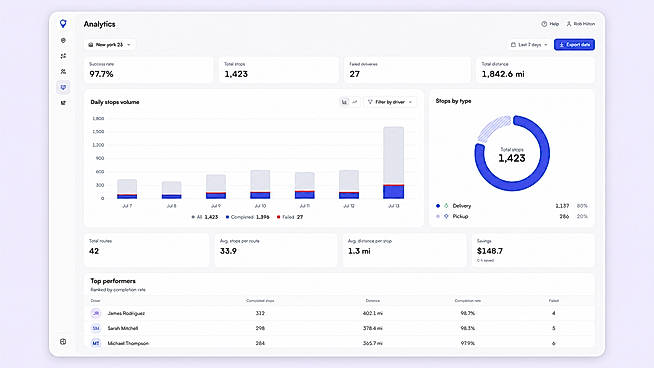654x368 pixels.
Task: Toggle the All series in chart legend
Action: pyautogui.click(x=205, y=217)
